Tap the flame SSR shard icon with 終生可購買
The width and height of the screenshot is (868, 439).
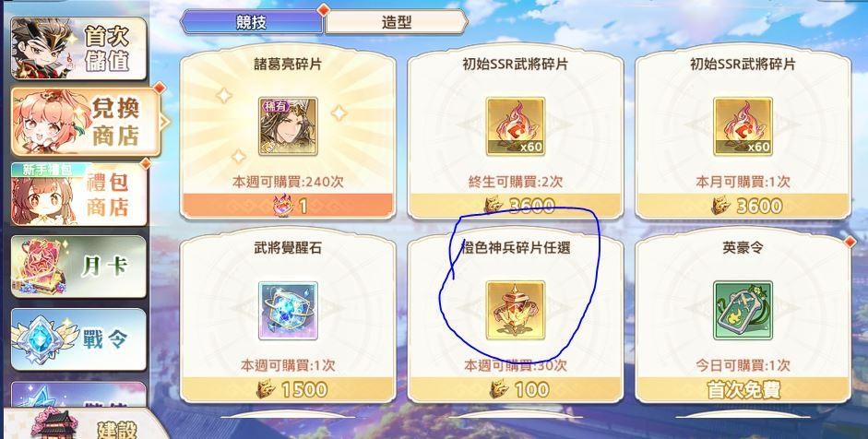pyautogui.click(x=516, y=126)
